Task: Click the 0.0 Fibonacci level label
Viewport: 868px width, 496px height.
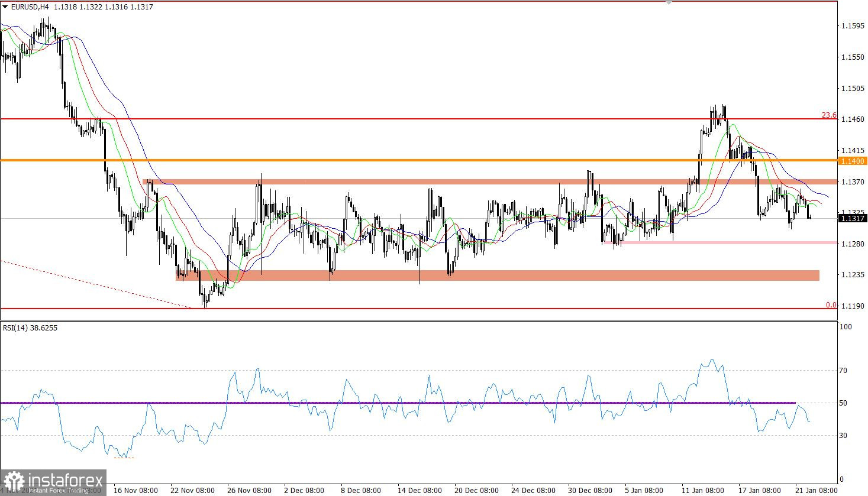Action: 831,305
